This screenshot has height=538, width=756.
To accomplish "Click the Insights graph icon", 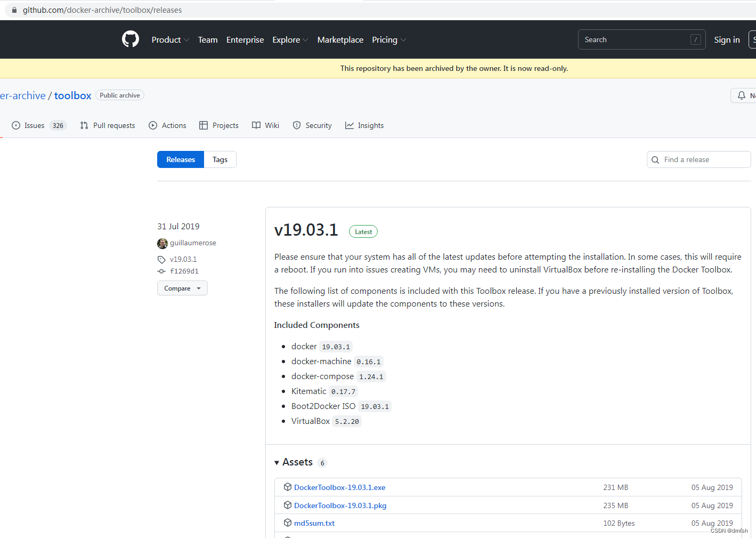I will 349,125.
